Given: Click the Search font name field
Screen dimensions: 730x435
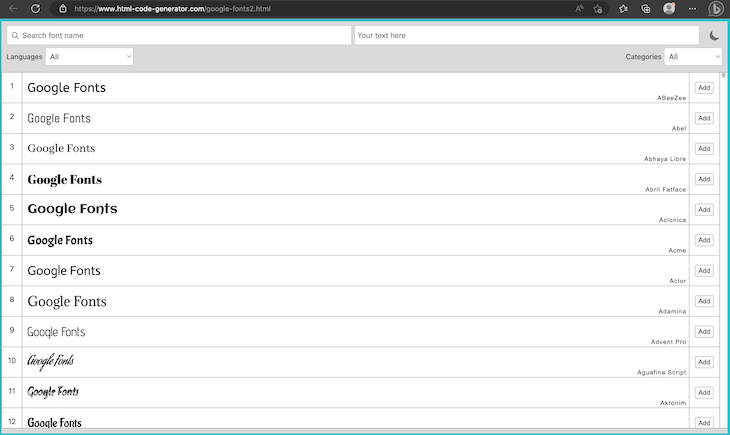Looking at the screenshot, I should pos(180,36).
